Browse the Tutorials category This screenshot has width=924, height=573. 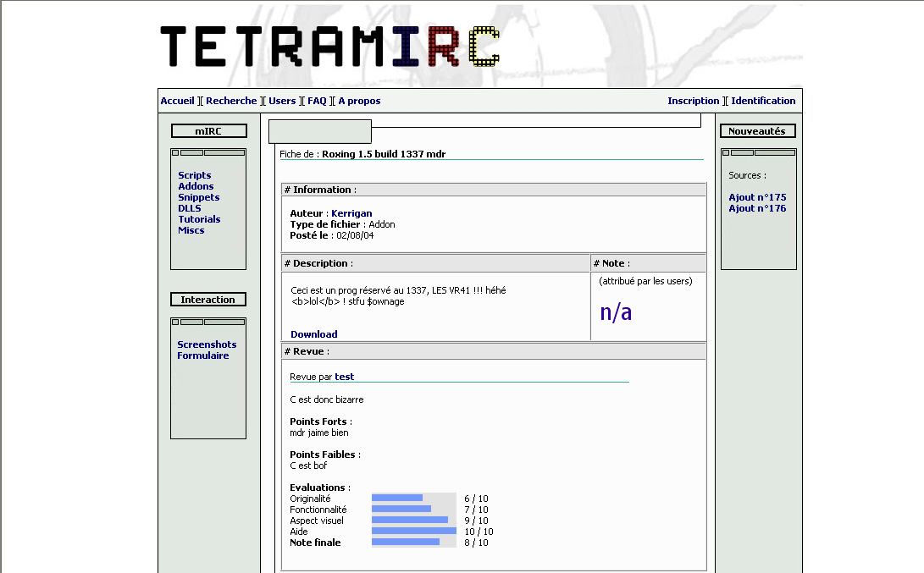click(199, 219)
